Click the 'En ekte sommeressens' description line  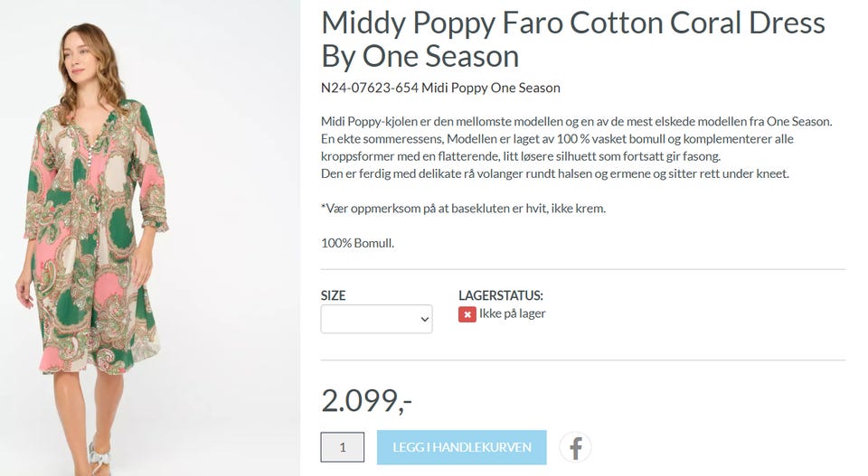558,138
